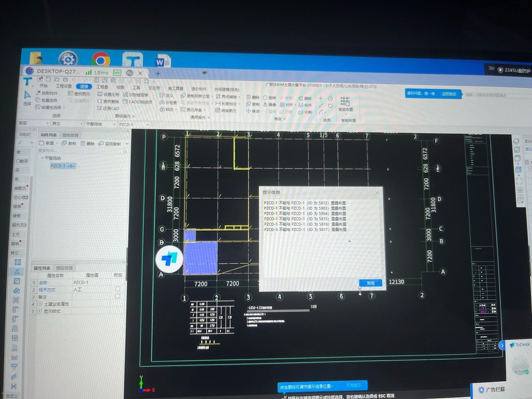Select the rectangle draw tool
Image resolution: width=532 pixels, height=399 pixels.
point(330,106)
